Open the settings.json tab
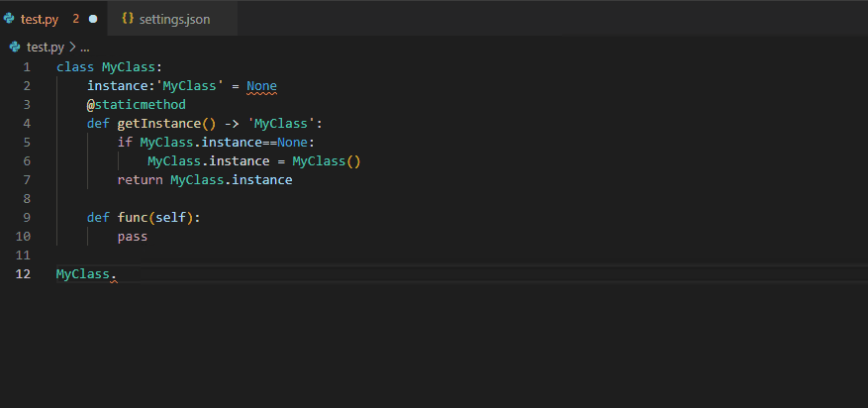 (x=173, y=19)
